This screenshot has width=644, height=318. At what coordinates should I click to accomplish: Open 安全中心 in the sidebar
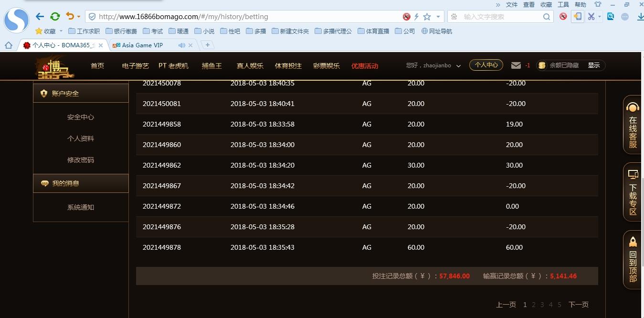[81, 117]
